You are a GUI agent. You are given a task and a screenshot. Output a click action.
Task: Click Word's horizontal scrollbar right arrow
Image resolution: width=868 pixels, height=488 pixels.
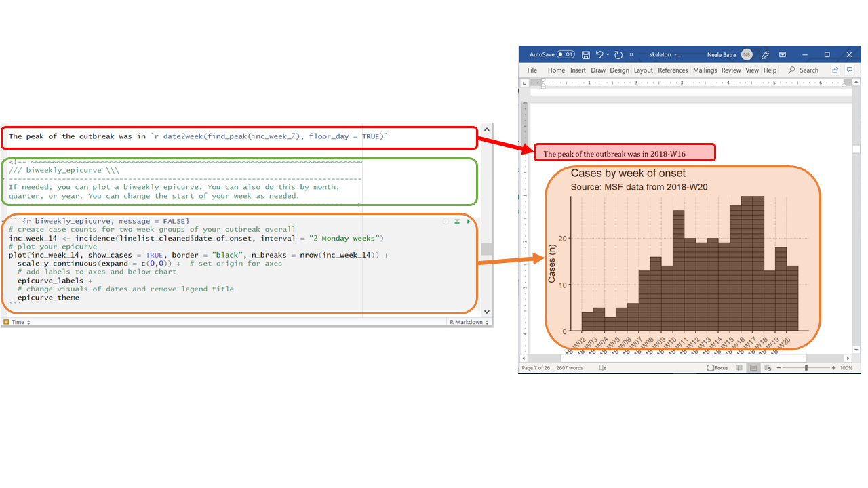click(848, 358)
